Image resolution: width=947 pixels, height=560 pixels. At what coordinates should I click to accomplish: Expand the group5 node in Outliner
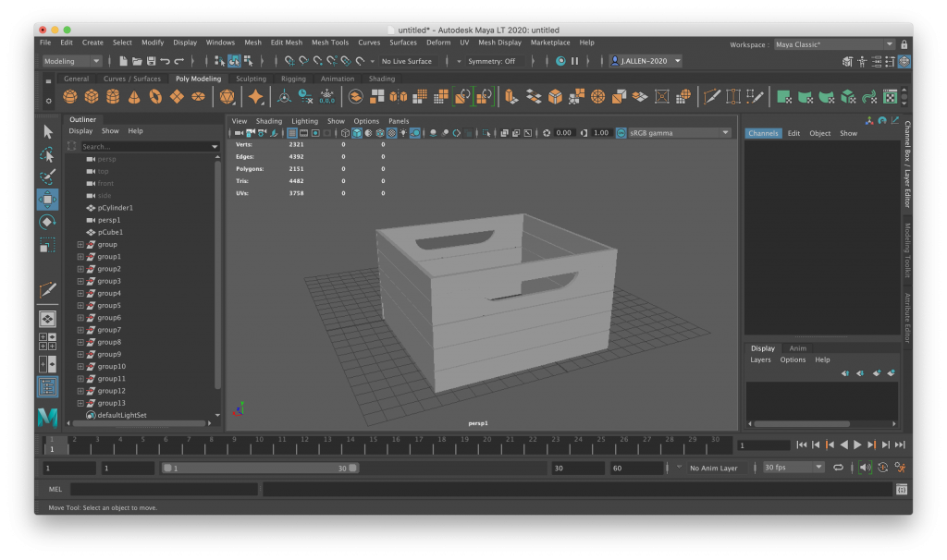pyautogui.click(x=80, y=306)
